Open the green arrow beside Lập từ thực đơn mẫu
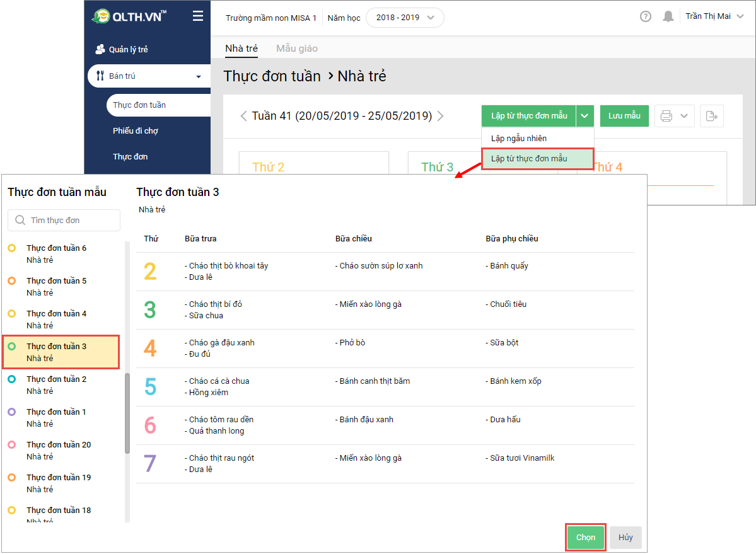Image resolution: width=756 pixels, height=554 pixels. tap(585, 116)
